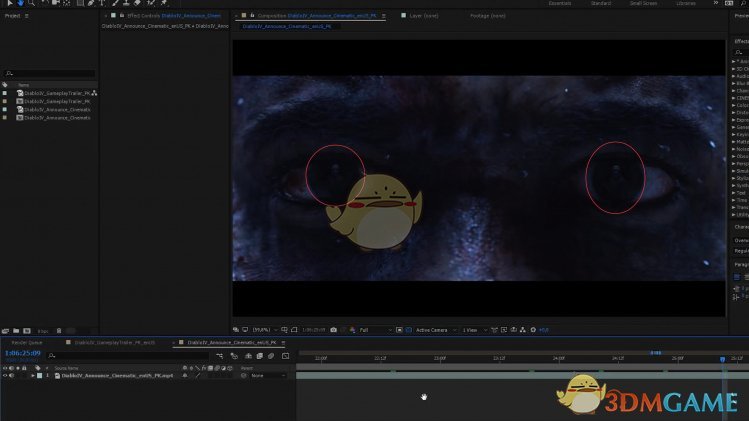Select the Type text tool
This screenshot has height=421, width=749.
(x=102, y=3)
